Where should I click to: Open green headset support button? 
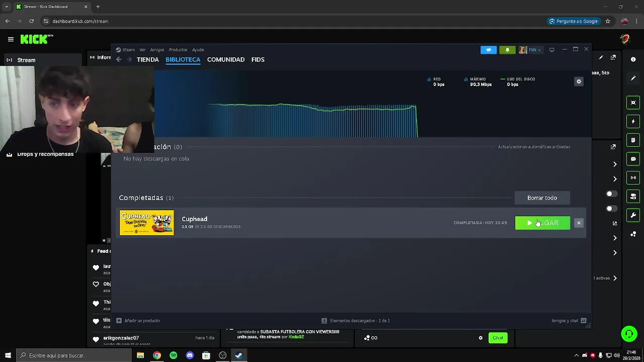(628, 334)
